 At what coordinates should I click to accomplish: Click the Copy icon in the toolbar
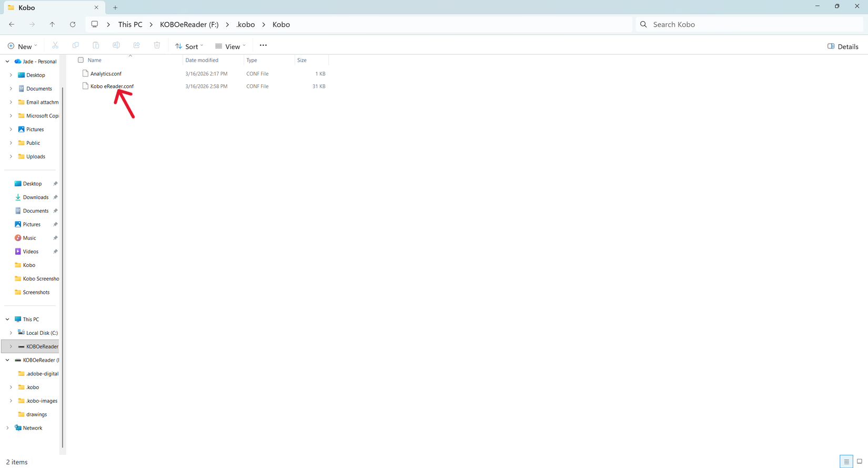click(76, 46)
